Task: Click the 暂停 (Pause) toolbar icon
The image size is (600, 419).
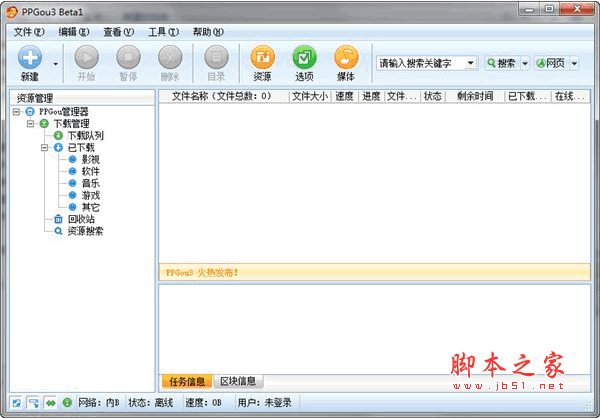Action: pos(128,57)
